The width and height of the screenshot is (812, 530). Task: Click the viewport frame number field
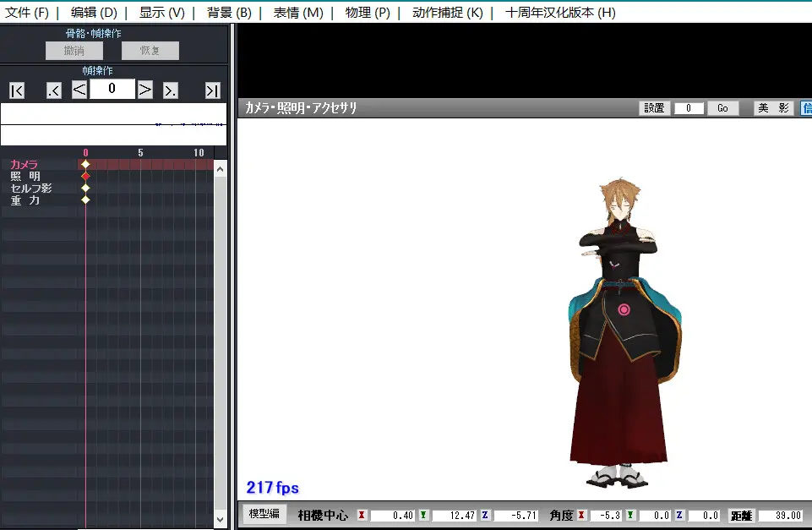pyautogui.click(x=689, y=107)
